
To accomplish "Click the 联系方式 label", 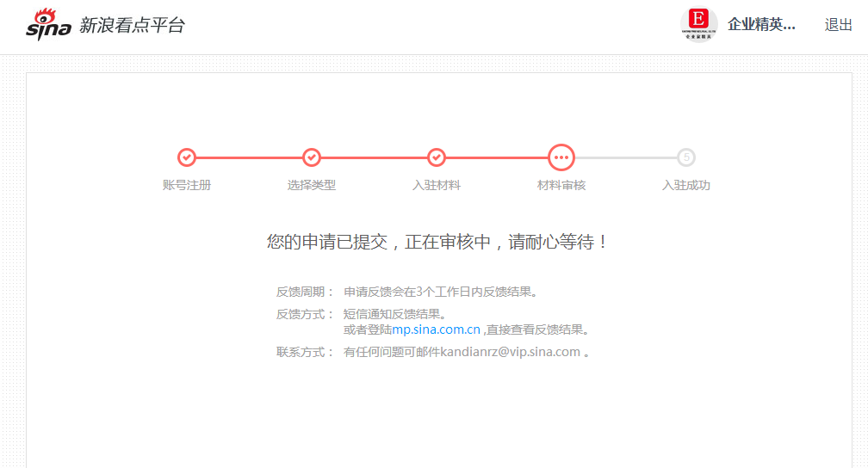I will (305, 352).
